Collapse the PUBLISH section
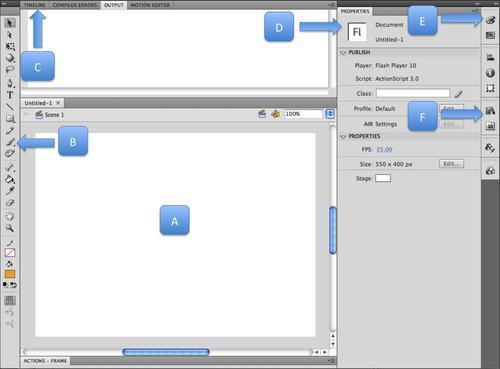Viewport: 500px width, 369px height. point(343,53)
